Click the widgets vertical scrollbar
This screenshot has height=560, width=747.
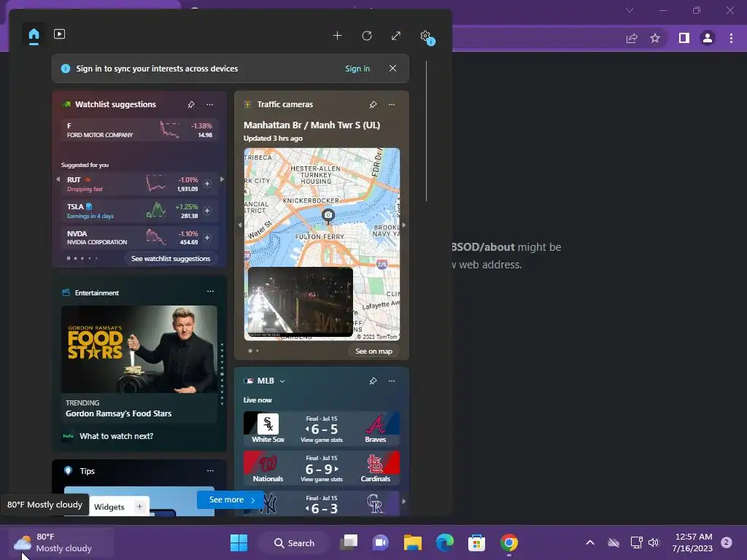click(x=426, y=131)
